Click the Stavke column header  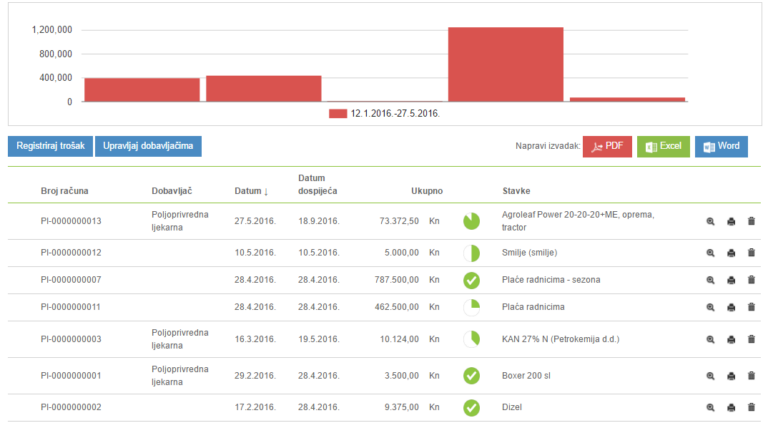pos(516,191)
